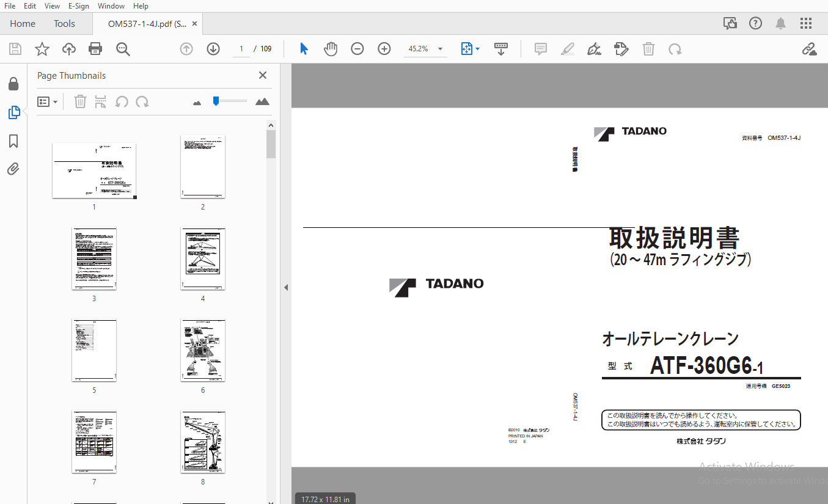
Task: Delete pages in thumbnails panel
Action: [80, 101]
